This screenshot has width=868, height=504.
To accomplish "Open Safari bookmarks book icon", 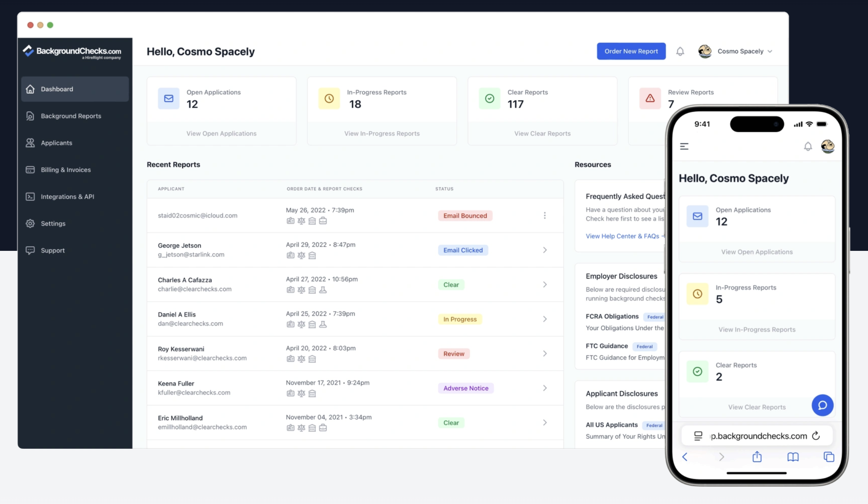I will [x=793, y=457].
